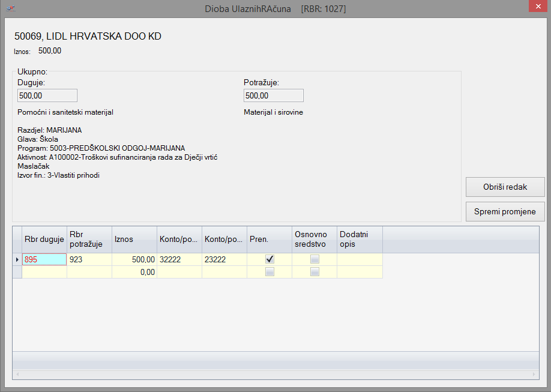Viewport: 551px width, 392px height.
Task: Select the Rbr potražuje cell with 923
Action: pos(89,259)
